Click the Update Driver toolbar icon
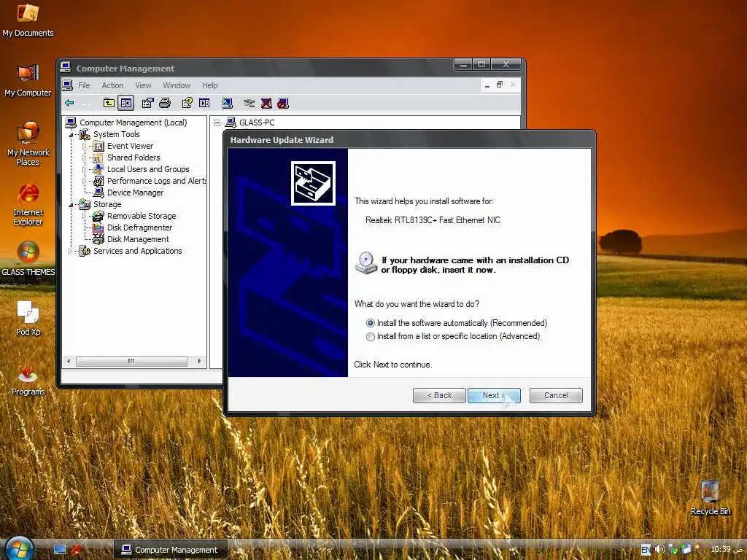 [x=249, y=103]
